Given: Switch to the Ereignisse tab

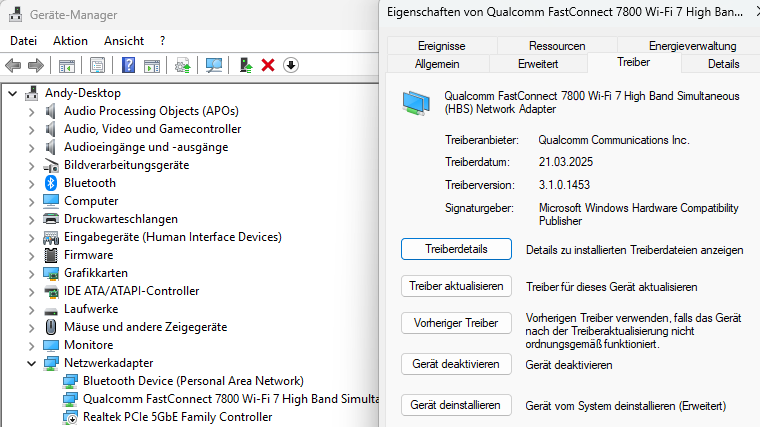Looking at the screenshot, I should [442, 46].
